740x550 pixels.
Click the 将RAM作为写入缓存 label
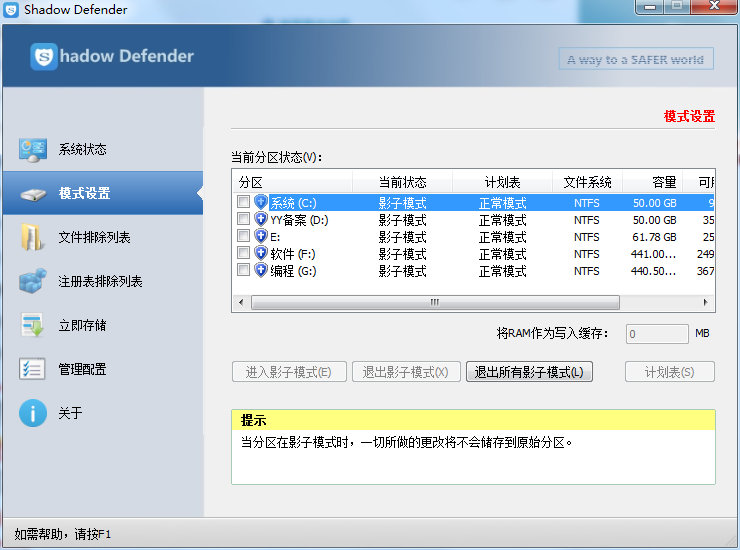(x=552, y=334)
